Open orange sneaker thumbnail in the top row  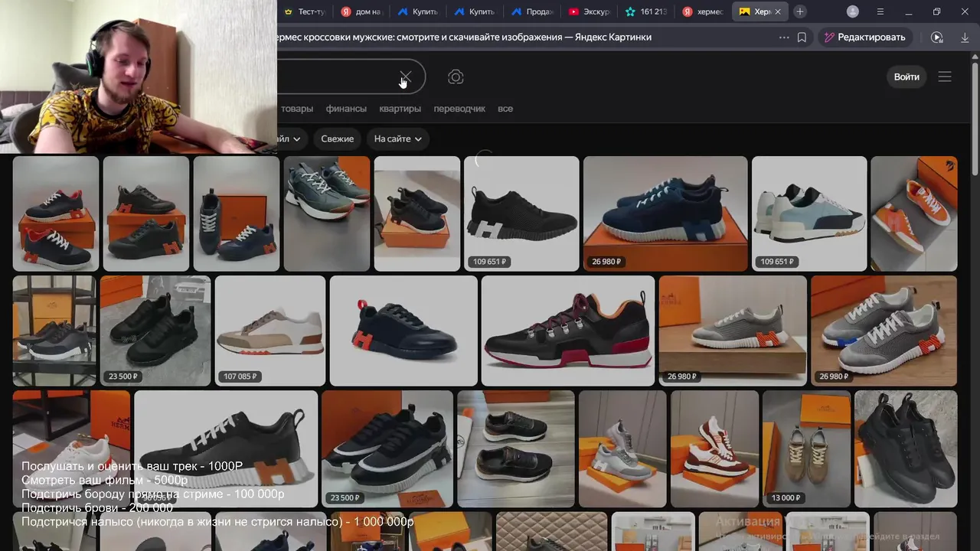pyautogui.click(x=914, y=214)
